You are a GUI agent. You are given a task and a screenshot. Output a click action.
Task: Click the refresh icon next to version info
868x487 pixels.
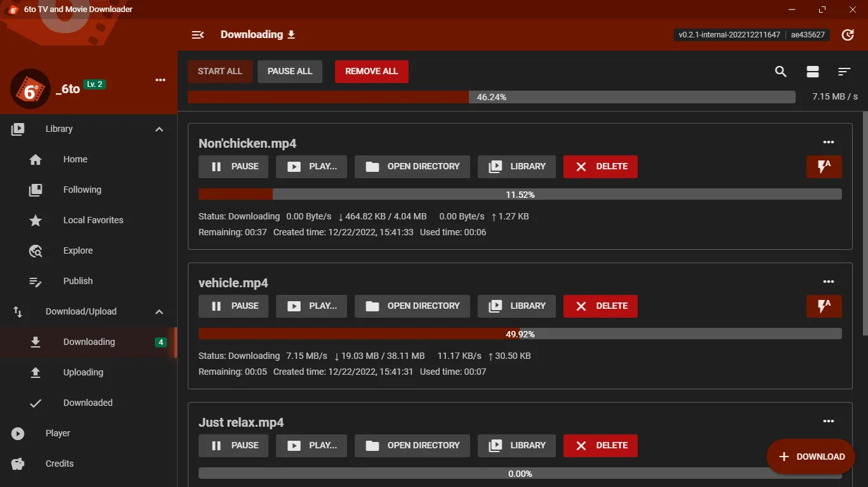pos(848,35)
